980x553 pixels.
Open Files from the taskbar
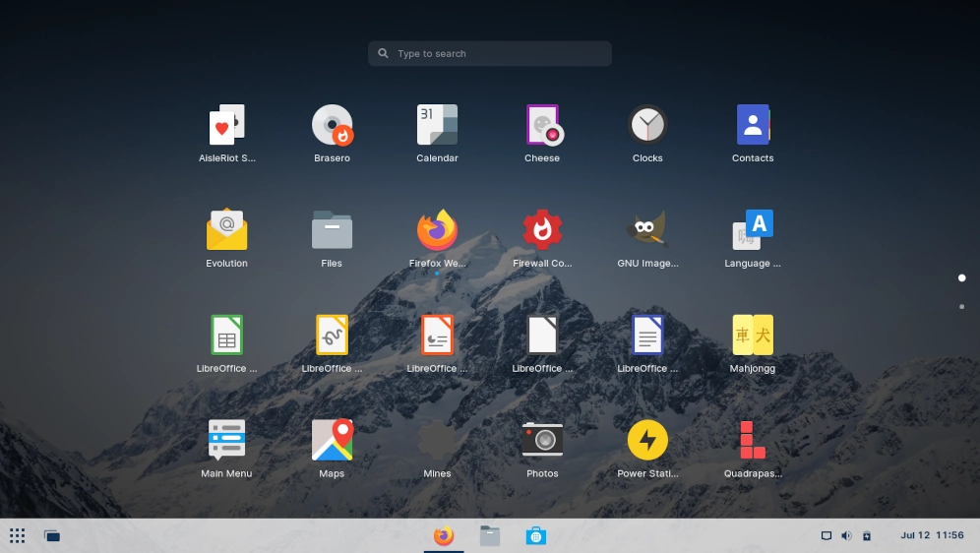(x=490, y=535)
